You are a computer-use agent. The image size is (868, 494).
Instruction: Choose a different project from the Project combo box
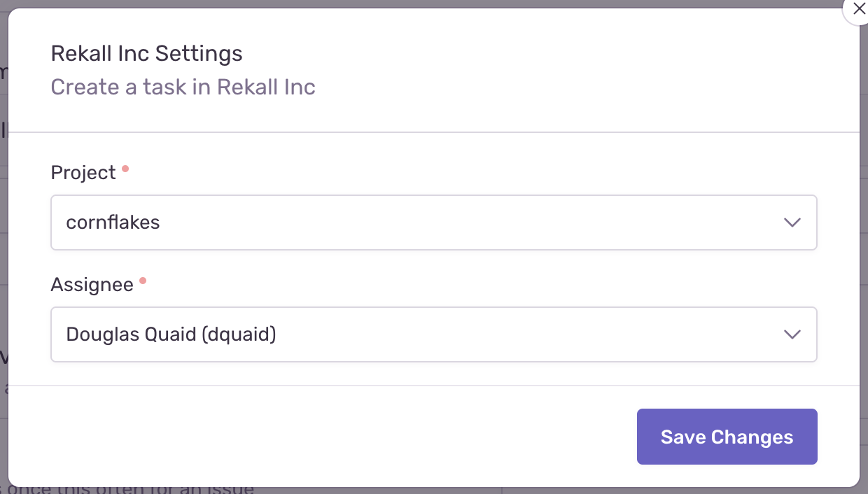pyautogui.click(x=434, y=223)
